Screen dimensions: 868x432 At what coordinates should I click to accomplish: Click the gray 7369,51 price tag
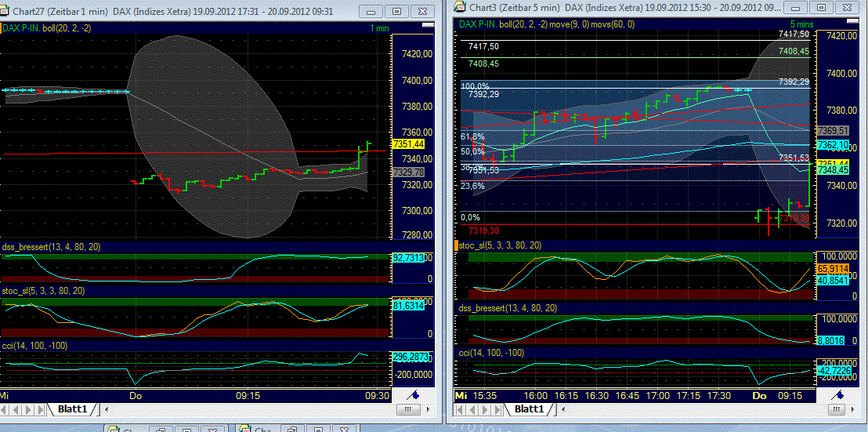(833, 131)
